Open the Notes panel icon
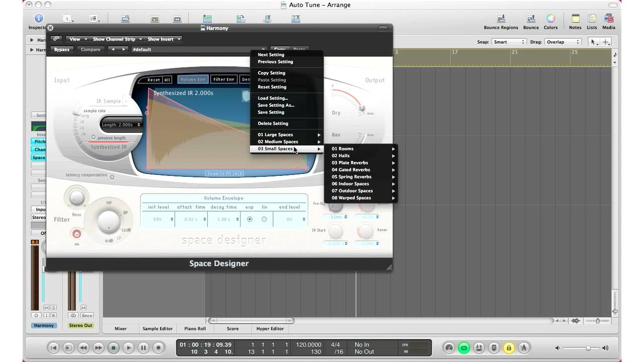This screenshot has height=362, width=644. [x=575, y=19]
